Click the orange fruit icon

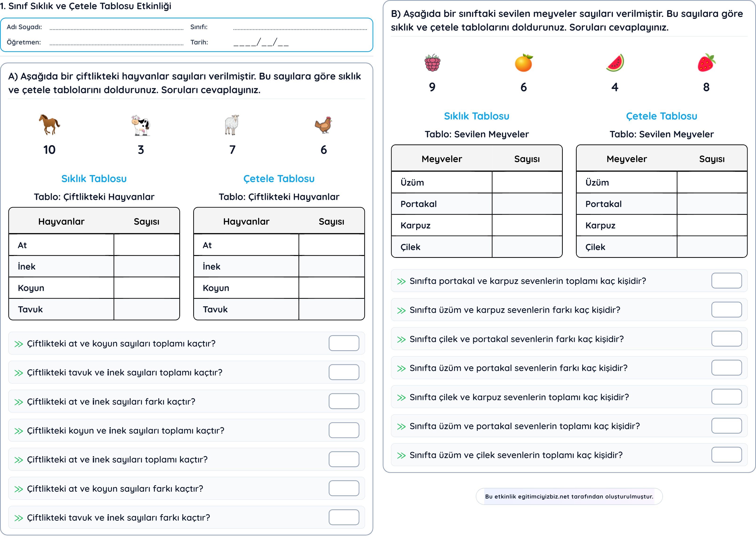pos(524,62)
